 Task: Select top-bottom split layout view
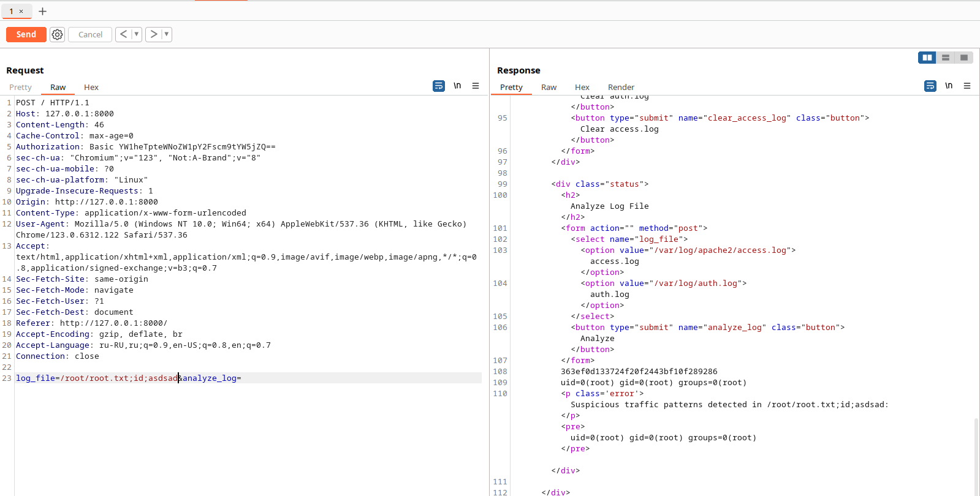click(946, 58)
